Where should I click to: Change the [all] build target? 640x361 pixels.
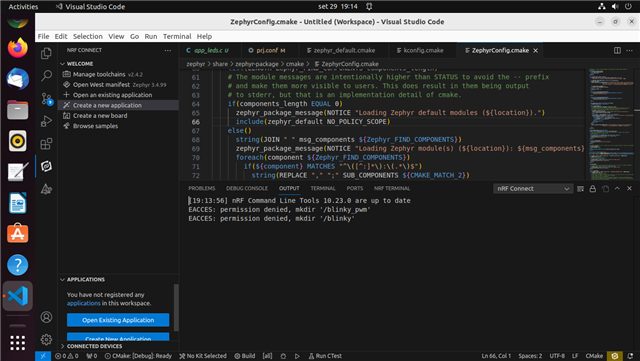tap(267, 356)
